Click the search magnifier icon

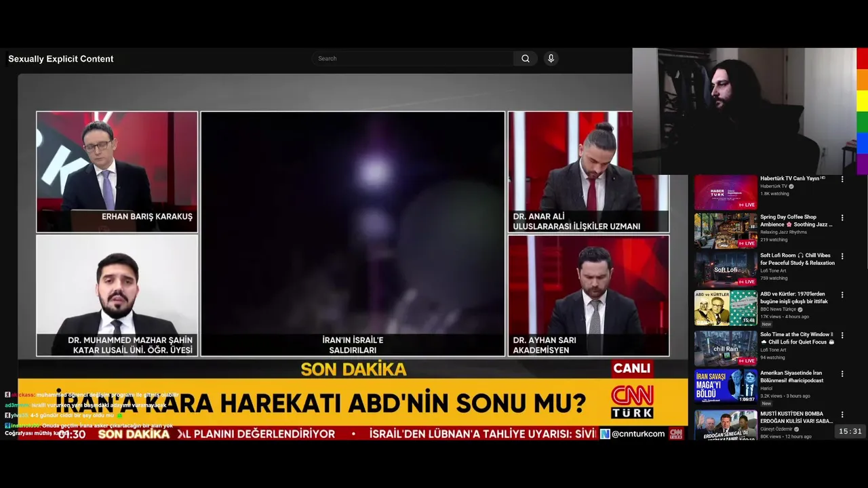point(526,58)
